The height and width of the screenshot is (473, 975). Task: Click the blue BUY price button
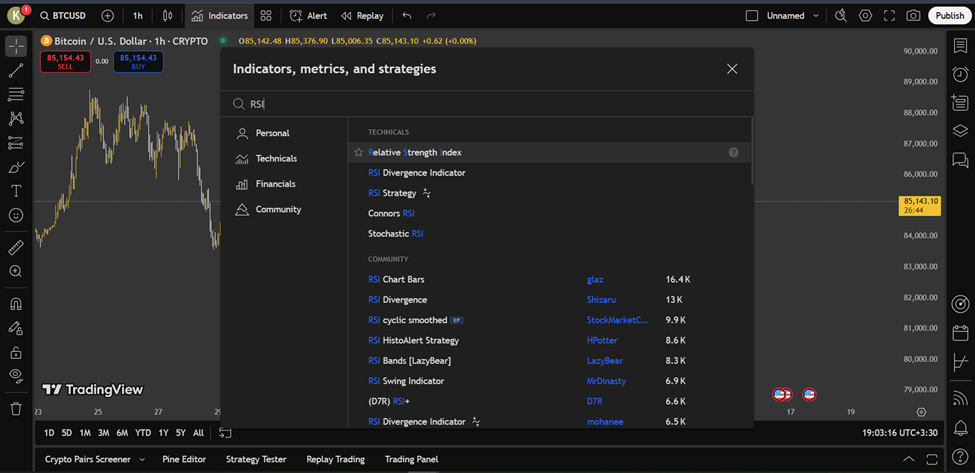(x=138, y=62)
